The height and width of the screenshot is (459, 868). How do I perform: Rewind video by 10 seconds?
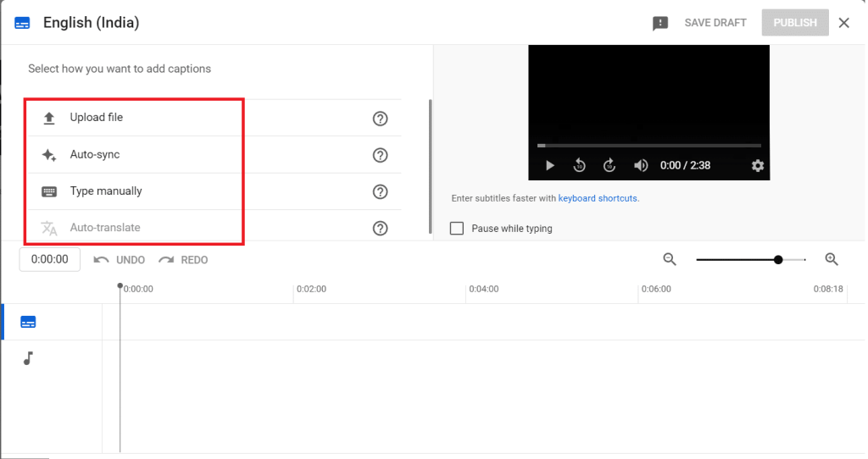(x=580, y=166)
